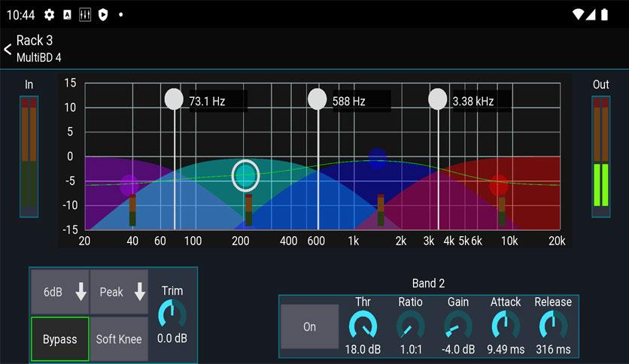Click the 18.0 dB threshold value

coord(363,349)
